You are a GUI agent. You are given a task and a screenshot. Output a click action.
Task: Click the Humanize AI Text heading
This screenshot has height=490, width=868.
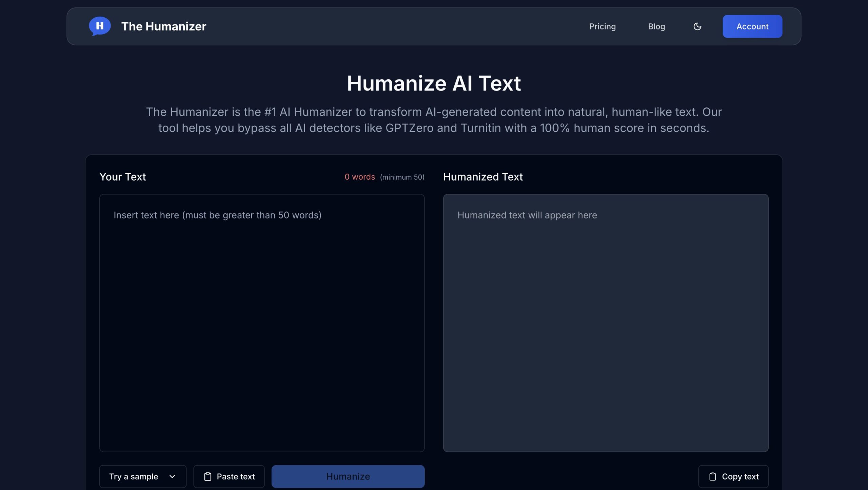point(434,83)
